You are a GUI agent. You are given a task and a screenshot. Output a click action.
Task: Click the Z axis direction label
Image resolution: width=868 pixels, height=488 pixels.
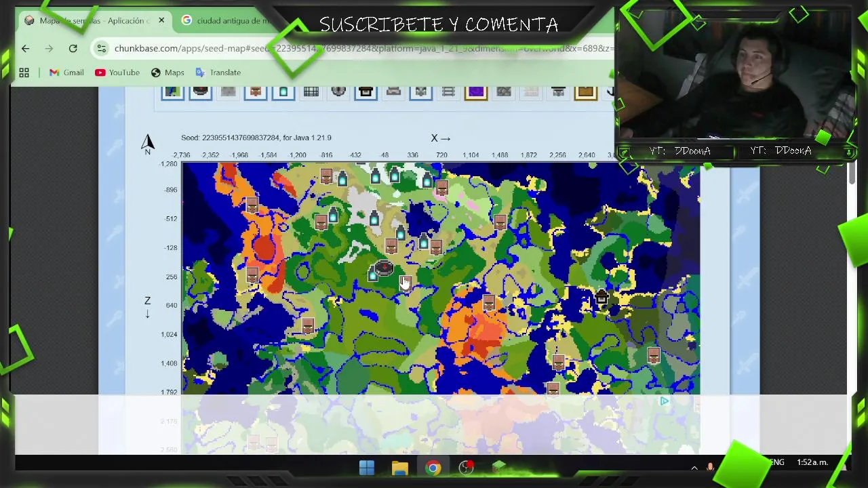click(147, 307)
